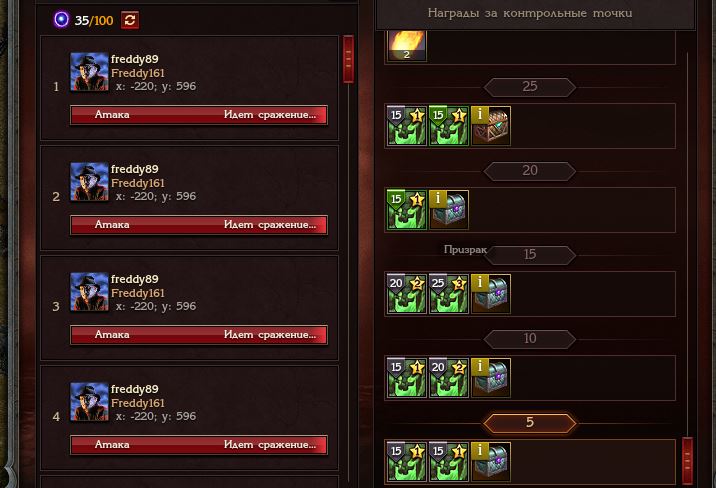This screenshot has height=488, width=716.
Task: Click the Freddy161 name in entry 1
Action: (137, 73)
